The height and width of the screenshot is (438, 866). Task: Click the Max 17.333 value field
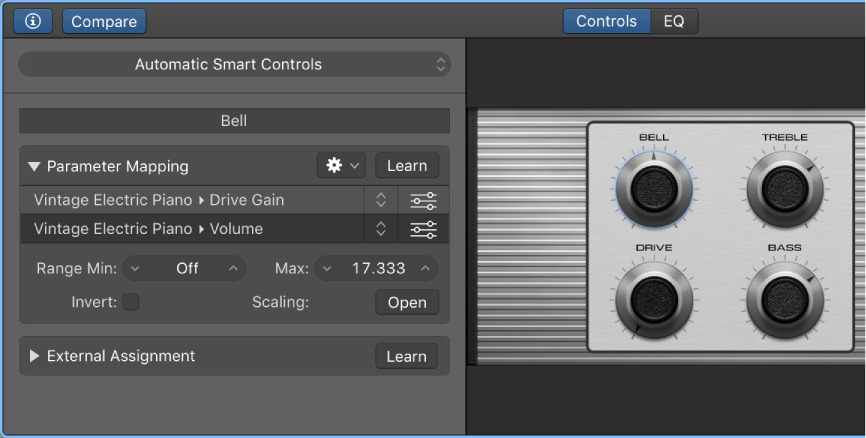click(x=378, y=268)
